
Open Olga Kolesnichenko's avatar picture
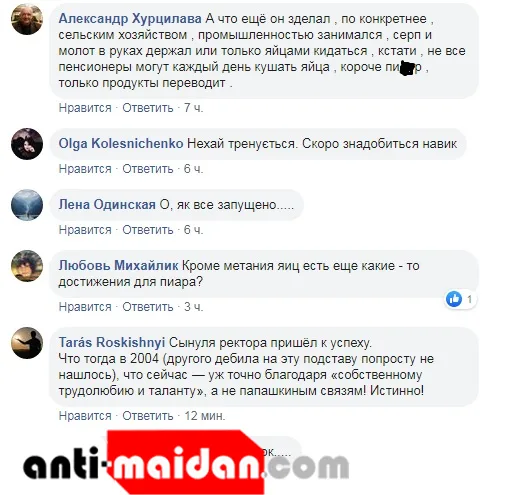27,144
